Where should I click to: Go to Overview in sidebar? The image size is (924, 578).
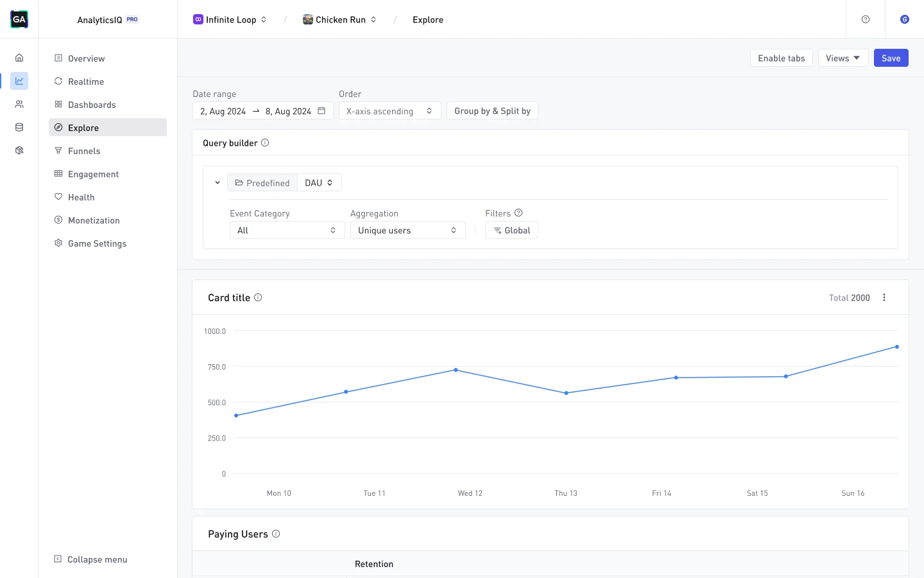108,58
